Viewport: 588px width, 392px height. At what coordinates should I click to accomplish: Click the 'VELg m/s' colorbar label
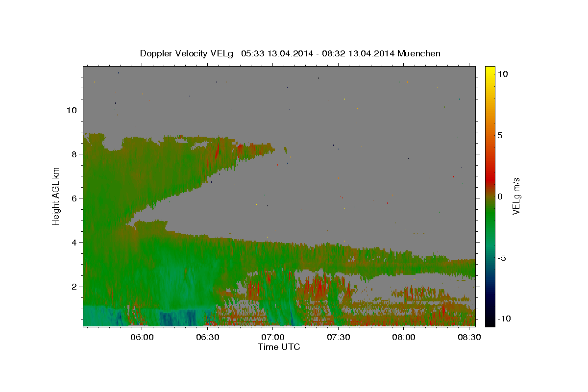pyautogui.click(x=515, y=196)
